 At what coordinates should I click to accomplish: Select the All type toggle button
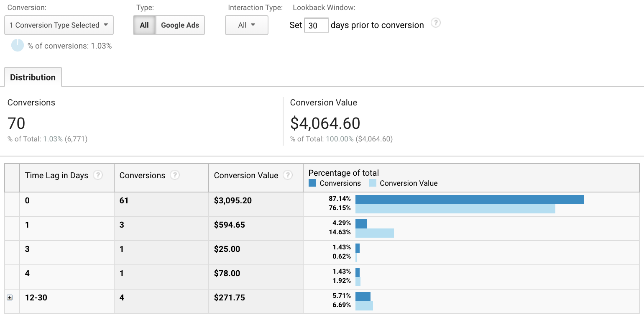(x=144, y=25)
